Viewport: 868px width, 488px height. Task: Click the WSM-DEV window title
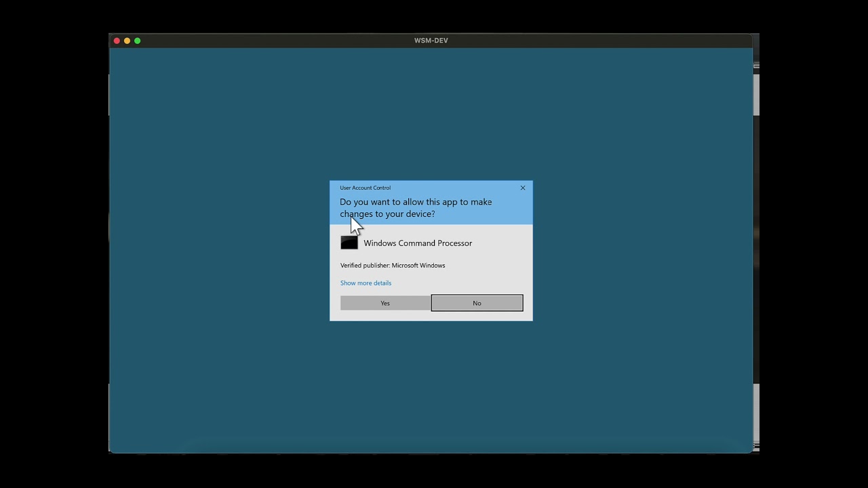(x=431, y=41)
